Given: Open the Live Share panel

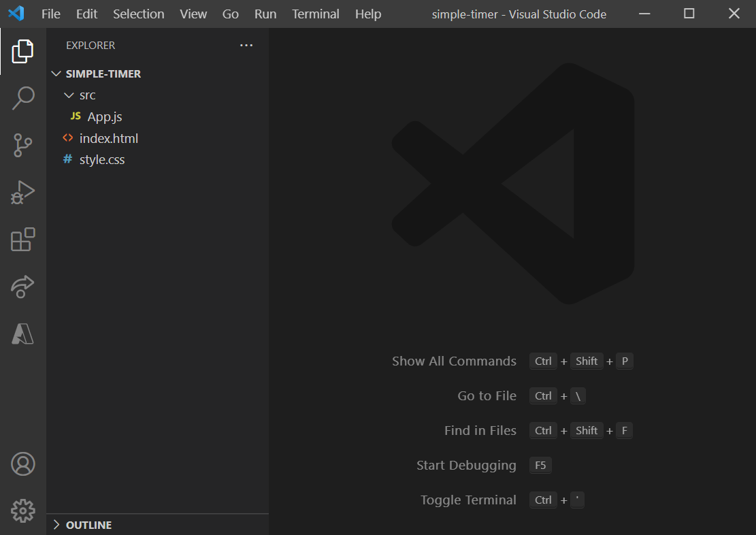Looking at the screenshot, I should [22, 287].
